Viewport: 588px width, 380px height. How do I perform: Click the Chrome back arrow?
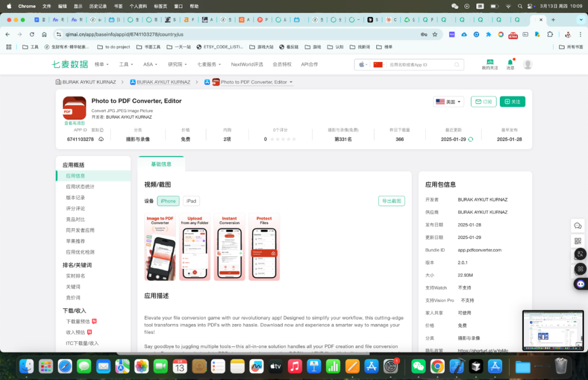tap(8, 34)
